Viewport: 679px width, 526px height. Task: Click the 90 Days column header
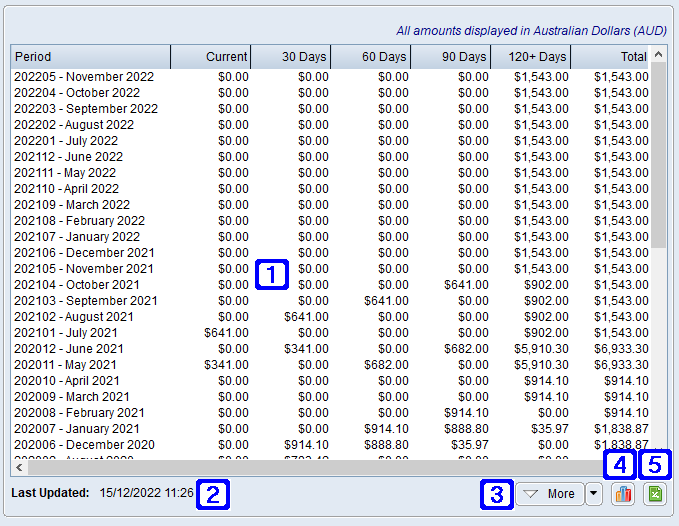[451, 57]
